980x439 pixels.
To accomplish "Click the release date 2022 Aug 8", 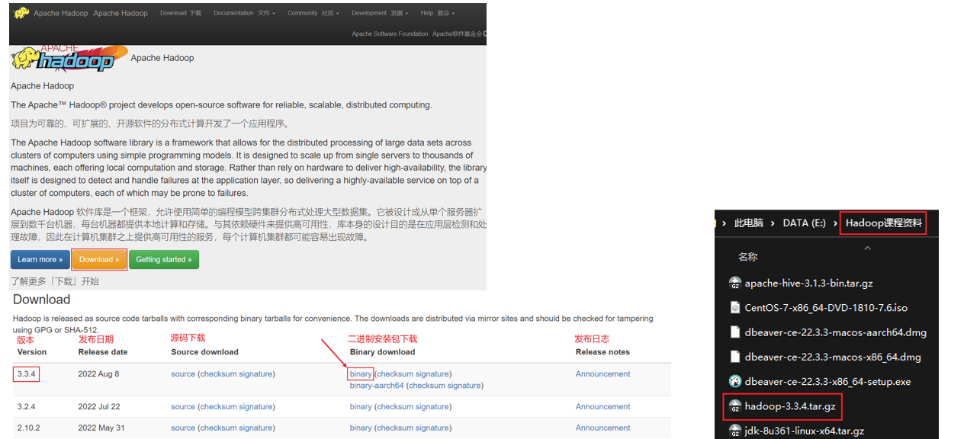I will coord(98,374).
